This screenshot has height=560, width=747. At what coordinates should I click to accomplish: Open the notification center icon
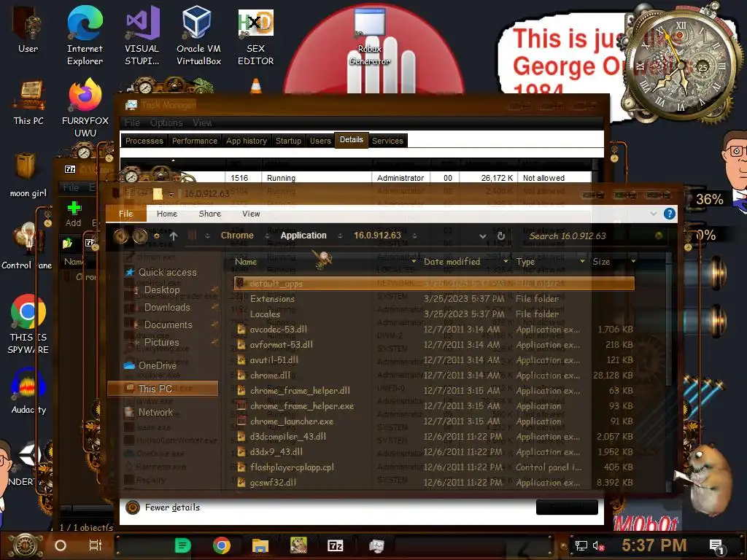(x=716, y=546)
